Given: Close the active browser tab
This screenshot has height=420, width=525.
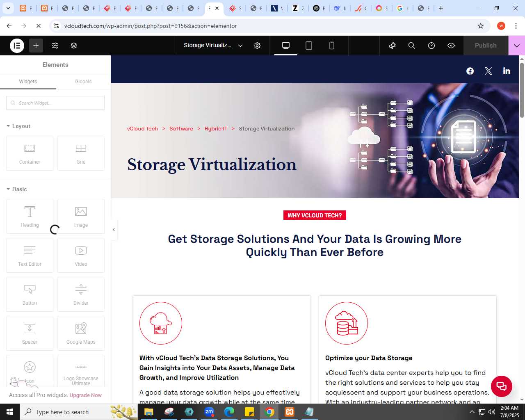Looking at the screenshot, I should 217,8.
